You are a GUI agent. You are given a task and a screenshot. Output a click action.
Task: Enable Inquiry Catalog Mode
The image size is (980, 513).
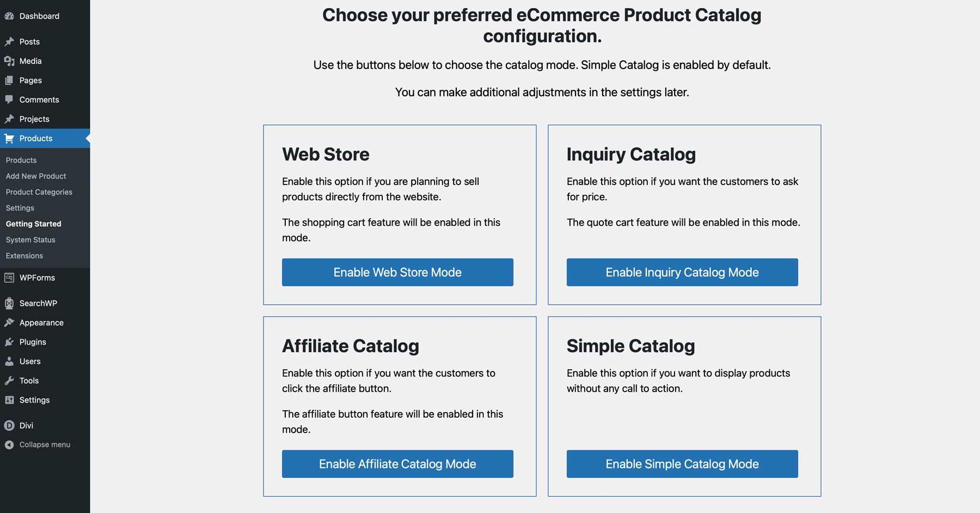(682, 272)
